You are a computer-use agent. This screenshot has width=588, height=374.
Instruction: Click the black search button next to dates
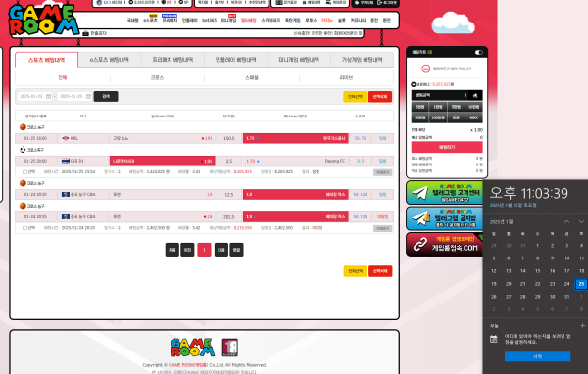click(x=106, y=96)
